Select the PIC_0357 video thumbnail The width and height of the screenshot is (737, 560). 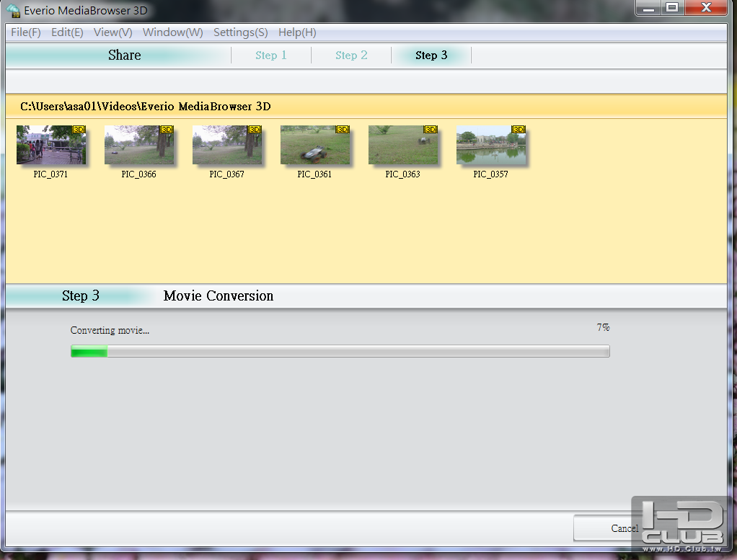point(491,145)
